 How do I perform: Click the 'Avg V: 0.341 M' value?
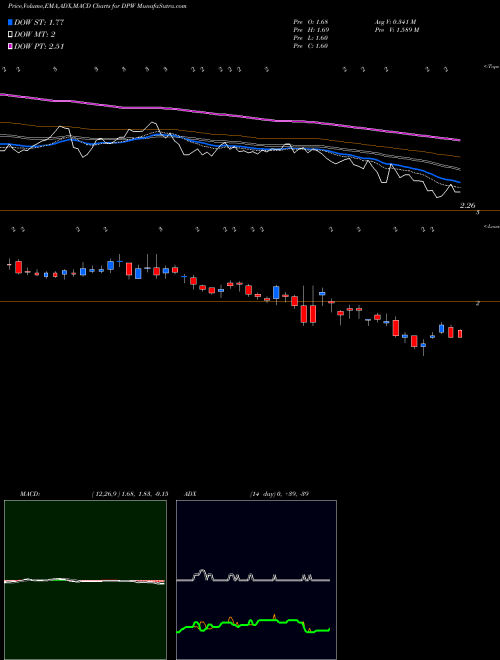(x=395, y=22)
